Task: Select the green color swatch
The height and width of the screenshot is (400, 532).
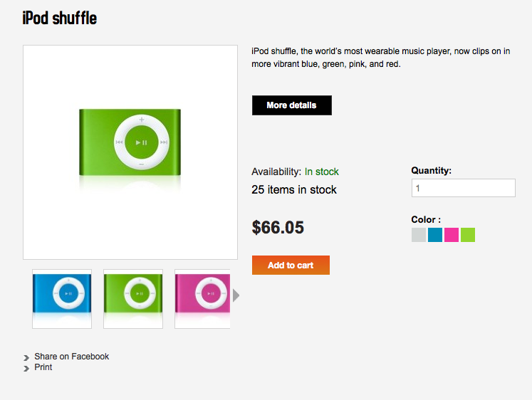Action: click(x=468, y=235)
